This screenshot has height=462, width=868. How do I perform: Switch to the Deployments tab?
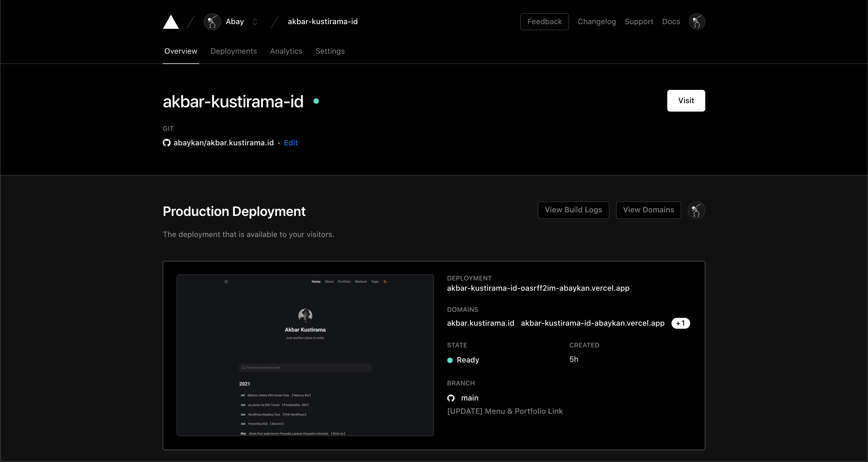pyautogui.click(x=234, y=51)
